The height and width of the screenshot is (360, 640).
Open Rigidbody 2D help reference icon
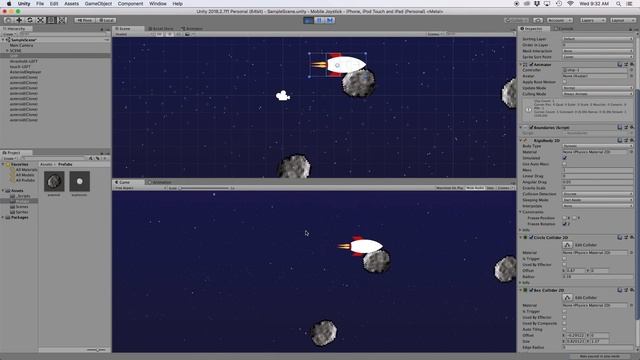(620, 140)
